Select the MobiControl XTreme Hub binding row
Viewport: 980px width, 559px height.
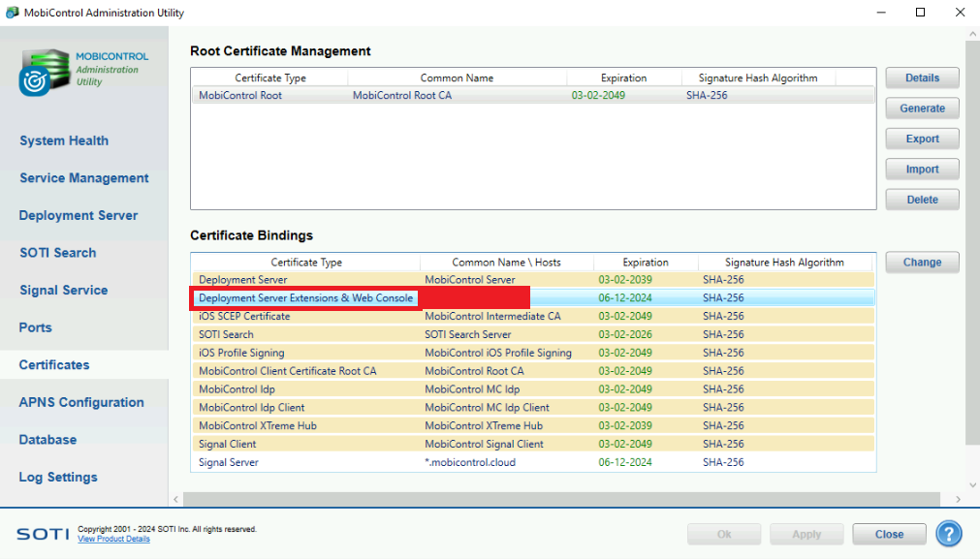click(533, 426)
